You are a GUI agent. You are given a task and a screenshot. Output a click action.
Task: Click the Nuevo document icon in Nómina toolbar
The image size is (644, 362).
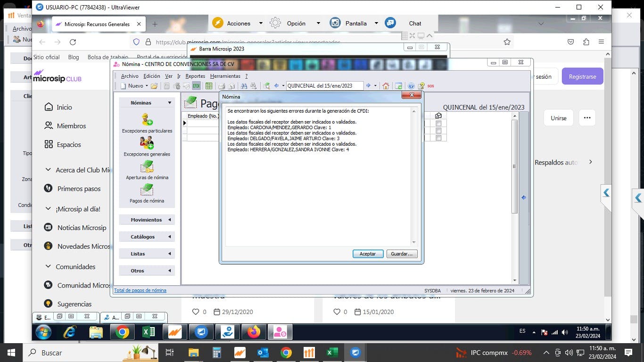tap(124, 86)
